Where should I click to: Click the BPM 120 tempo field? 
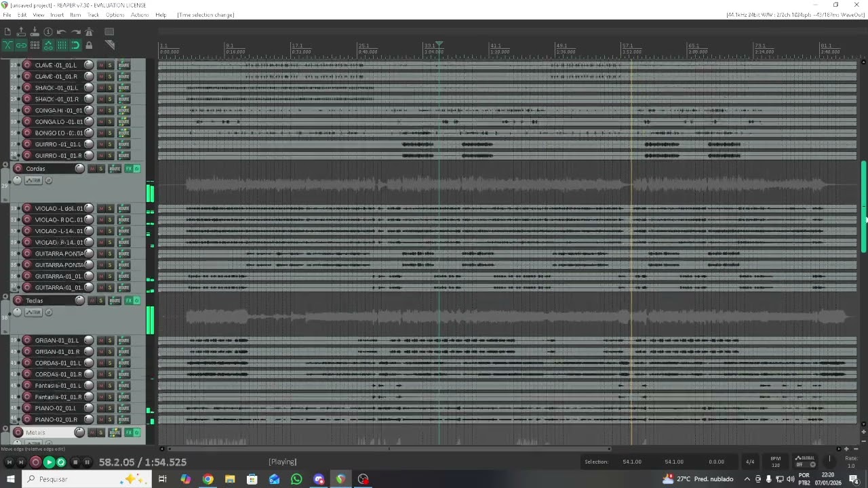(x=776, y=462)
